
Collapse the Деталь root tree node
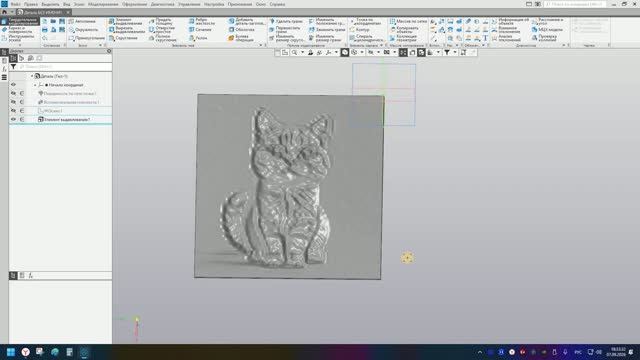tap(32, 76)
